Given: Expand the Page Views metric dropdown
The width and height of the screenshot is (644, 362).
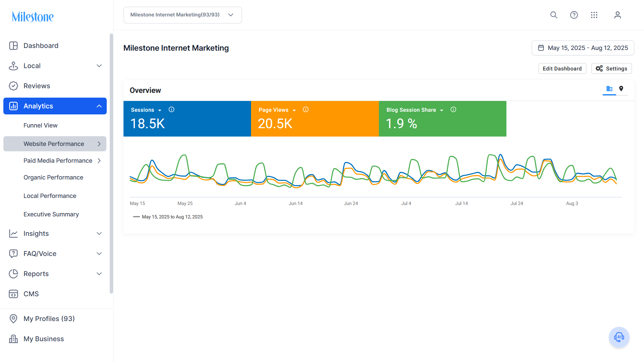Looking at the screenshot, I should tap(294, 110).
